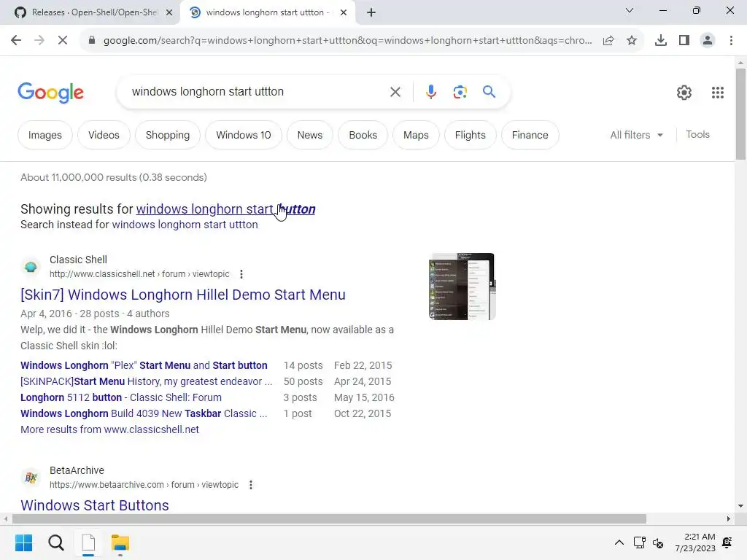Share this page via the share icon

(x=608, y=41)
